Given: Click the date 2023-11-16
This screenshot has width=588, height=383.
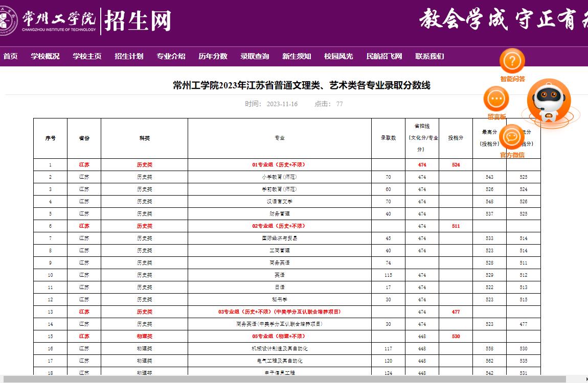Looking at the screenshot, I should [x=282, y=104].
